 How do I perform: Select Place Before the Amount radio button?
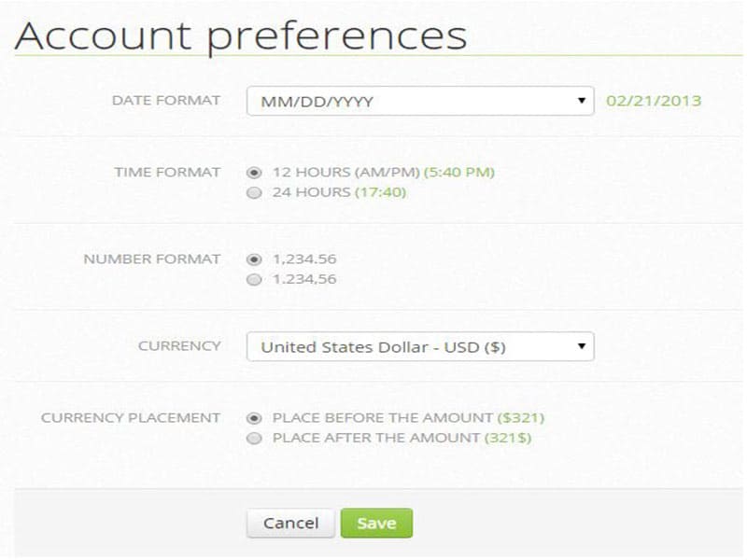(254, 418)
